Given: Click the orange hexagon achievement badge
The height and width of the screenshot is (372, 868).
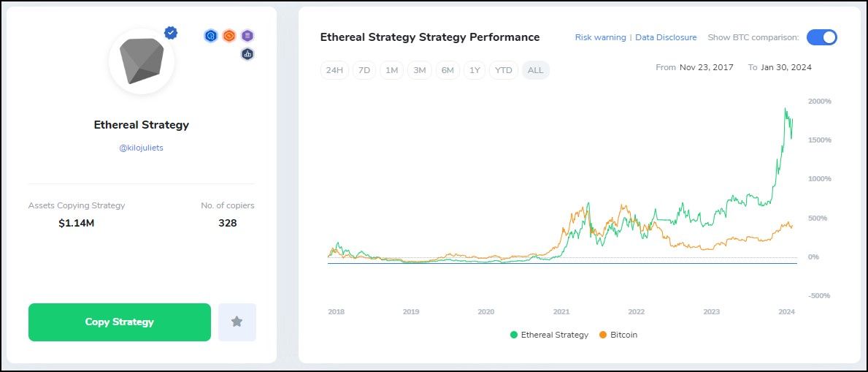Looking at the screenshot, I should pos(229,35).
